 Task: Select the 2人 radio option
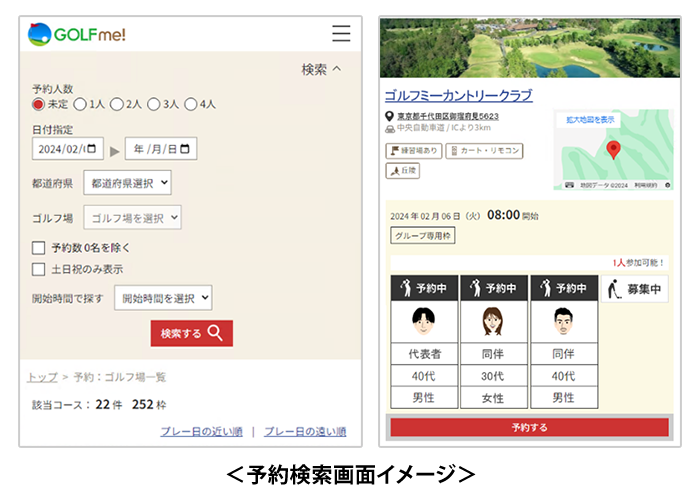[117, 104]
